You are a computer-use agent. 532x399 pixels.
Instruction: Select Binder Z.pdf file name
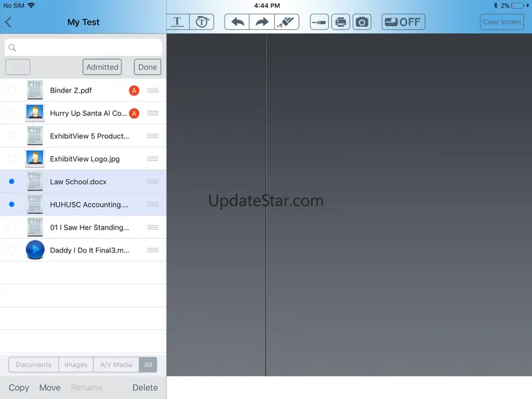(70, 90)
